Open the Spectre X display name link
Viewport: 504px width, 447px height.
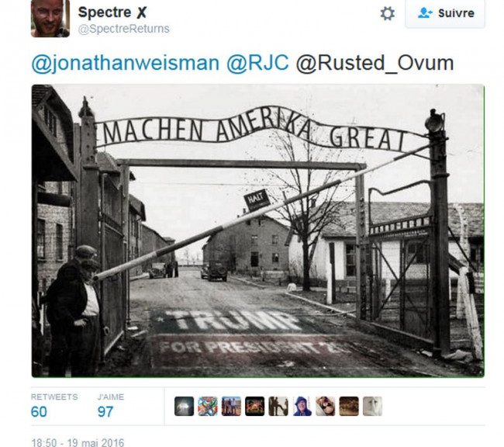click(112, 12)
